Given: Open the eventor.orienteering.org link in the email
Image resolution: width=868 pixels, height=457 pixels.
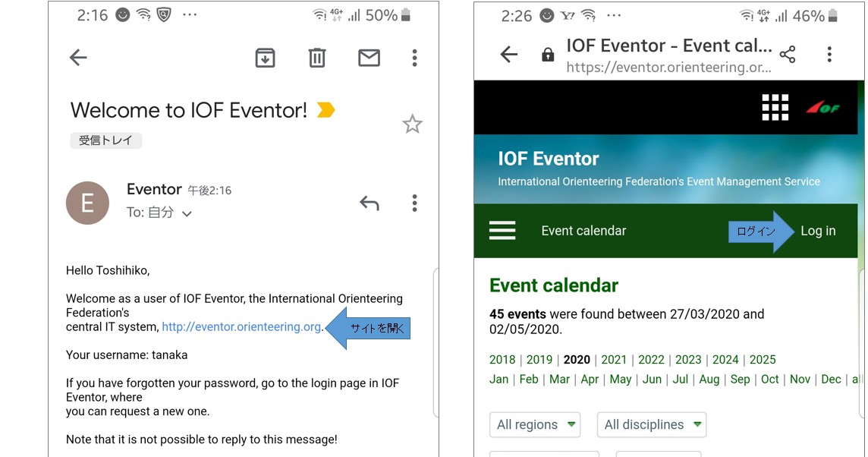Looking at the screenshot, I should (241, 326).
